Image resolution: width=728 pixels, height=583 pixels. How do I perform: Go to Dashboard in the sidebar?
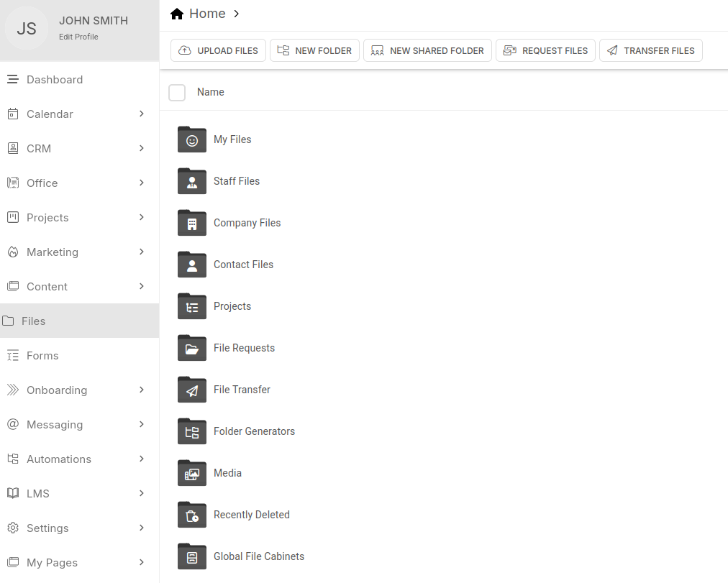tap(55, 80)
